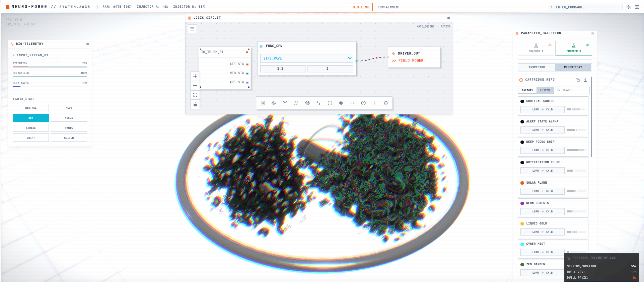The height and width of the screenshot is (282, 644).
Task: Switch to the CONTAINMENT tab
Action: [389, 7]
